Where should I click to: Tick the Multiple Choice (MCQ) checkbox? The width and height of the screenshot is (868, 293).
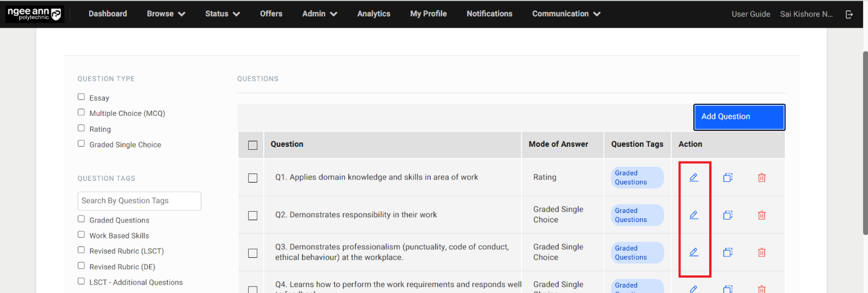81,113
